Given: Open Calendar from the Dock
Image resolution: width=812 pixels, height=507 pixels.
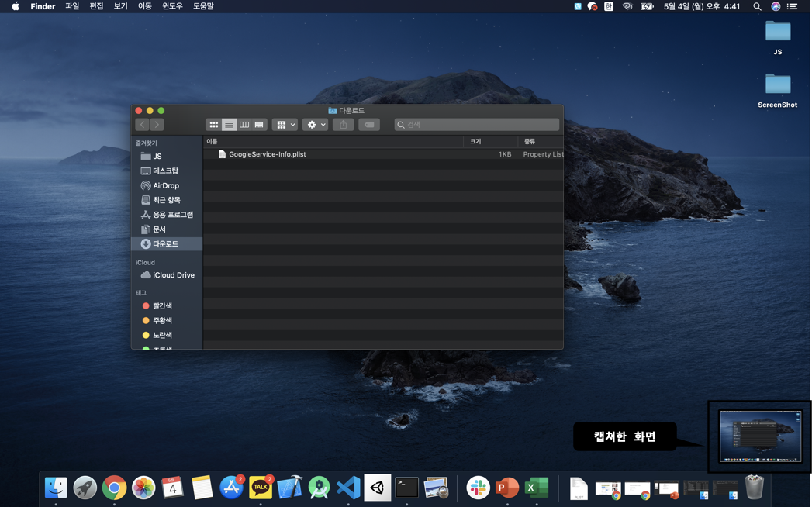Looking at the screenshot, I should tap(172, 488).
